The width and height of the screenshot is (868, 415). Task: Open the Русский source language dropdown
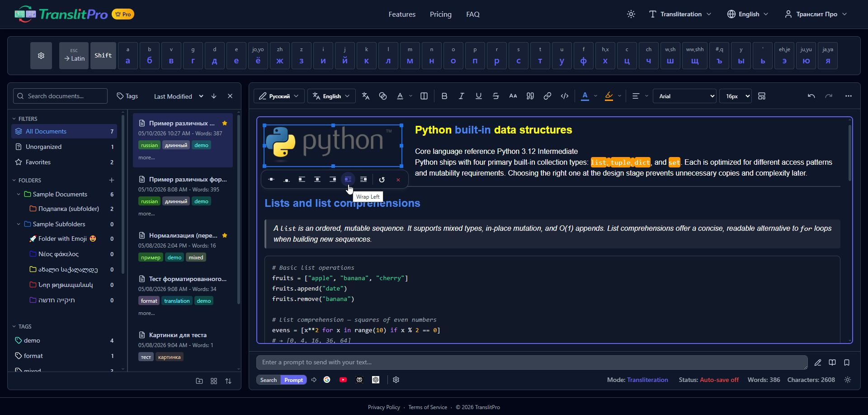click(x=278, y=96)
